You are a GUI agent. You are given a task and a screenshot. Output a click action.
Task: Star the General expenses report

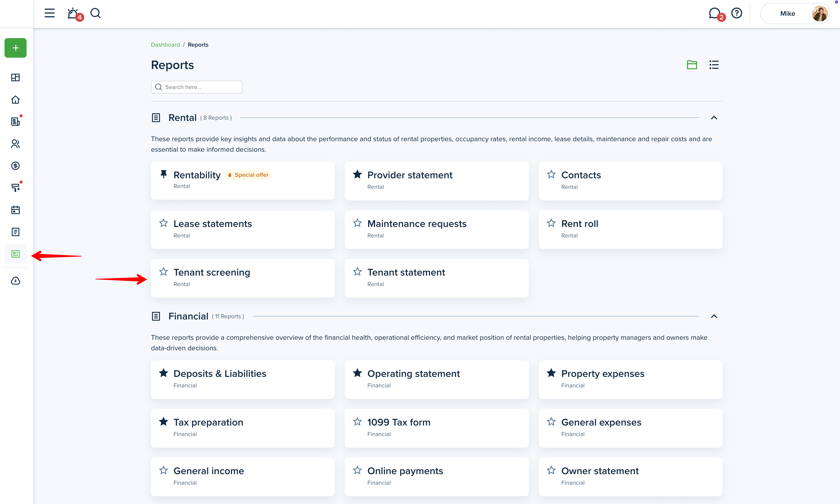point(551,422)
